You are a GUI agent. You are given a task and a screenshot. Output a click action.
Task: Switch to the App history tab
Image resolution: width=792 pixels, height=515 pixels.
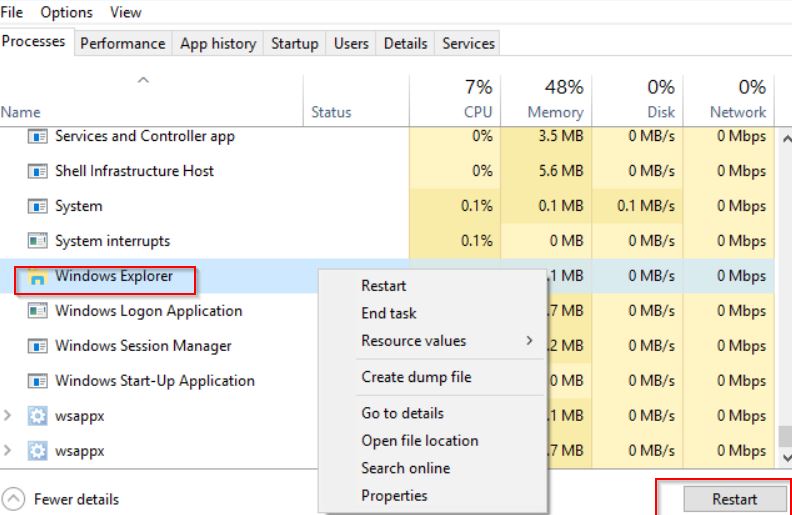(x=218, y=43)
